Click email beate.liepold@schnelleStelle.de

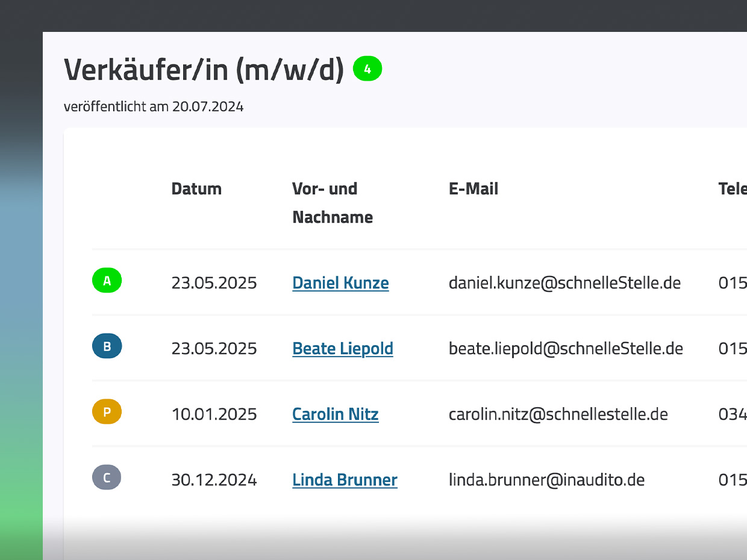click(566, 348)
